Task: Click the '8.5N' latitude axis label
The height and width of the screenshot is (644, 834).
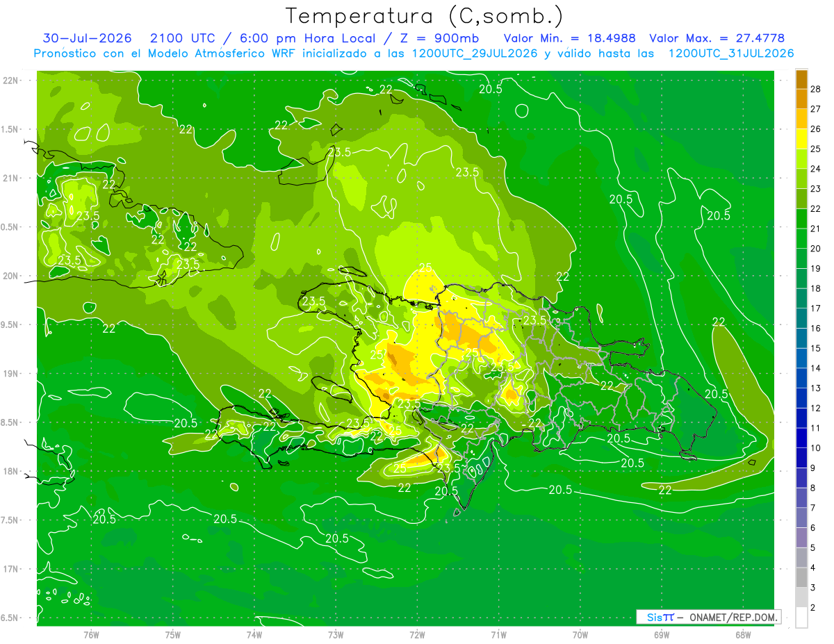Action: (10, 422)
